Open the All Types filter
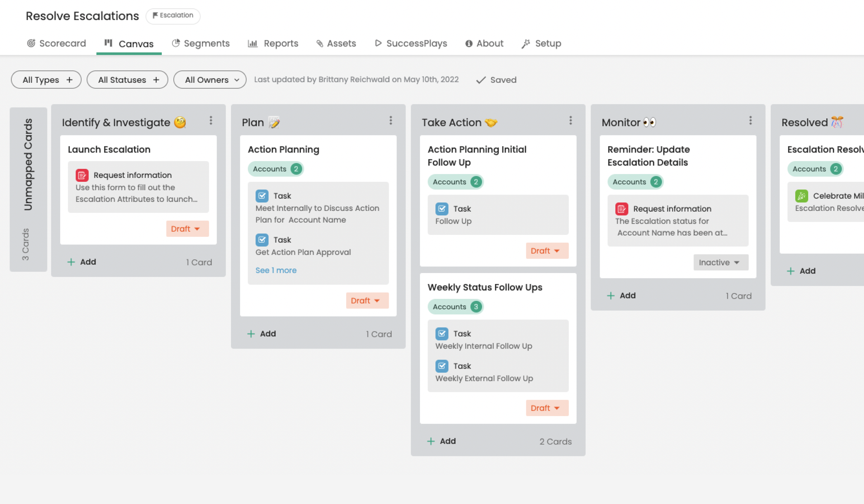Viewport: 864px width, 504px height. point(46,79)
